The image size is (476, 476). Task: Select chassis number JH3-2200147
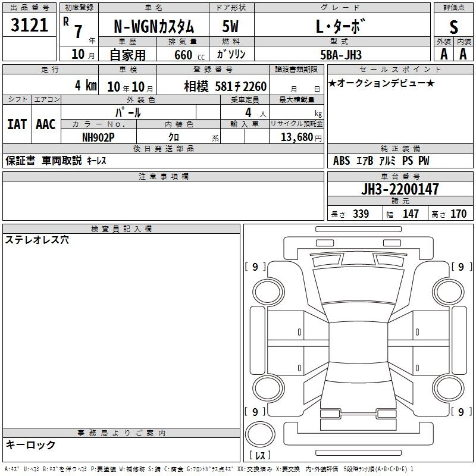(x=400, y=190)
